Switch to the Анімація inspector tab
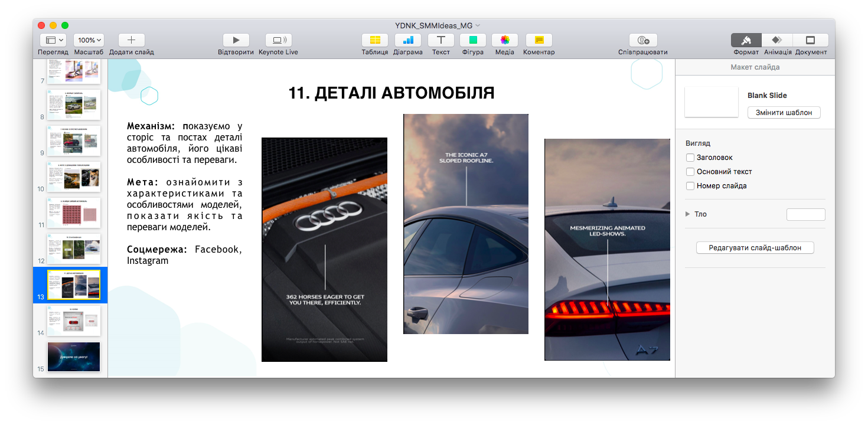The height and width of the screenshot is (425, 868). click(x=777, y=40)
